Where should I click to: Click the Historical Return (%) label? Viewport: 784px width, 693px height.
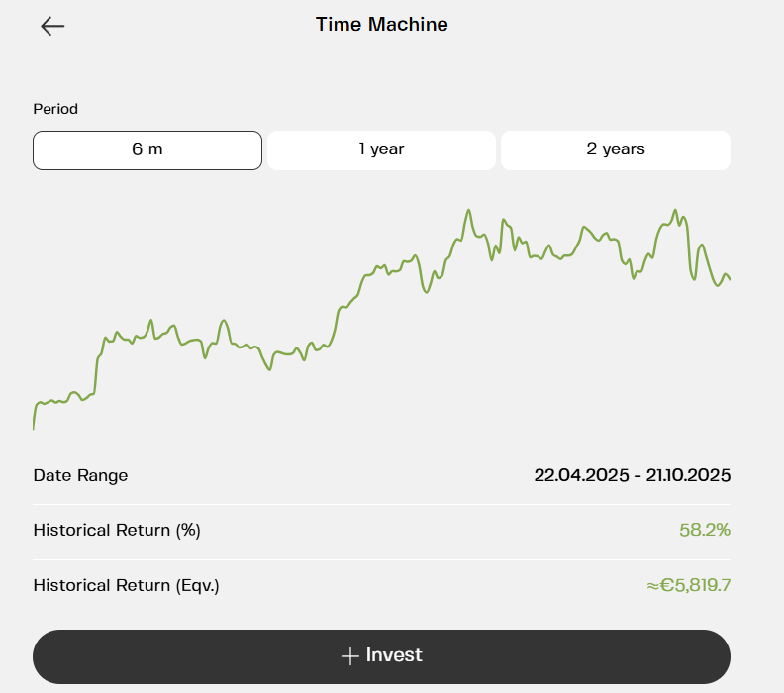pyautogui.click(x=117, y=530)
